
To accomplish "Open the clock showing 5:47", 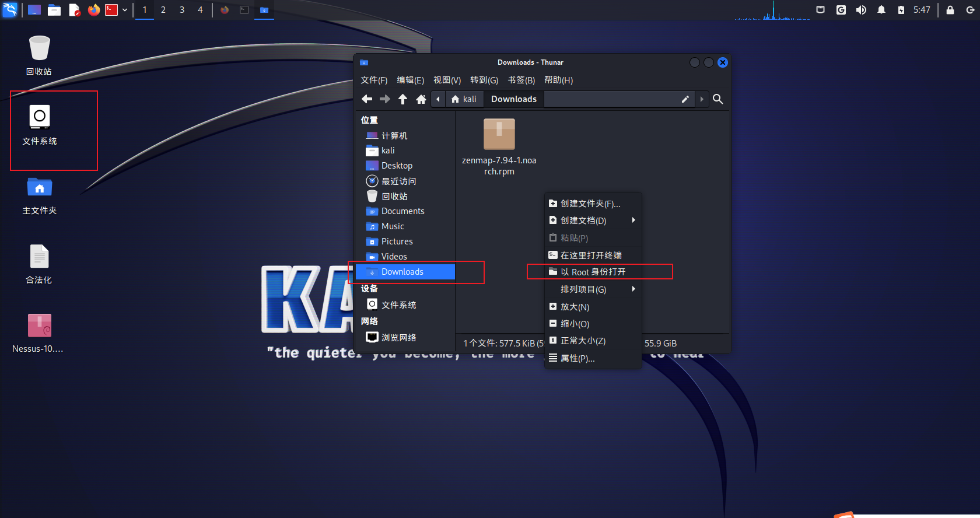I will click(x=922, y=10).
